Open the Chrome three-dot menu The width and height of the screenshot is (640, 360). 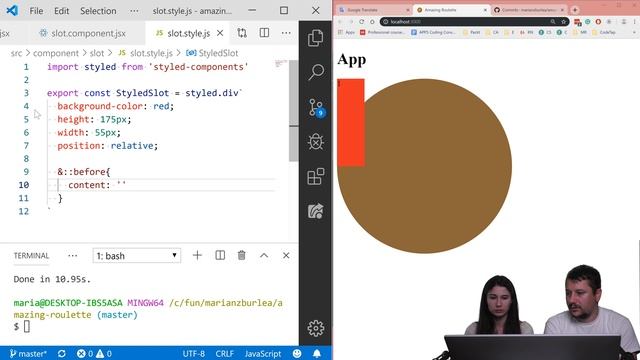click(x=634, y=22)
